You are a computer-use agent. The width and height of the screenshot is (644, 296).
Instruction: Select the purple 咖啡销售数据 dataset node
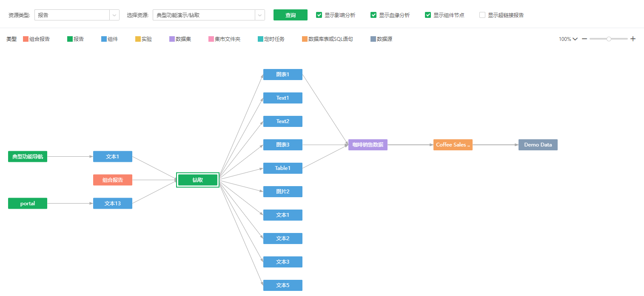368,145
